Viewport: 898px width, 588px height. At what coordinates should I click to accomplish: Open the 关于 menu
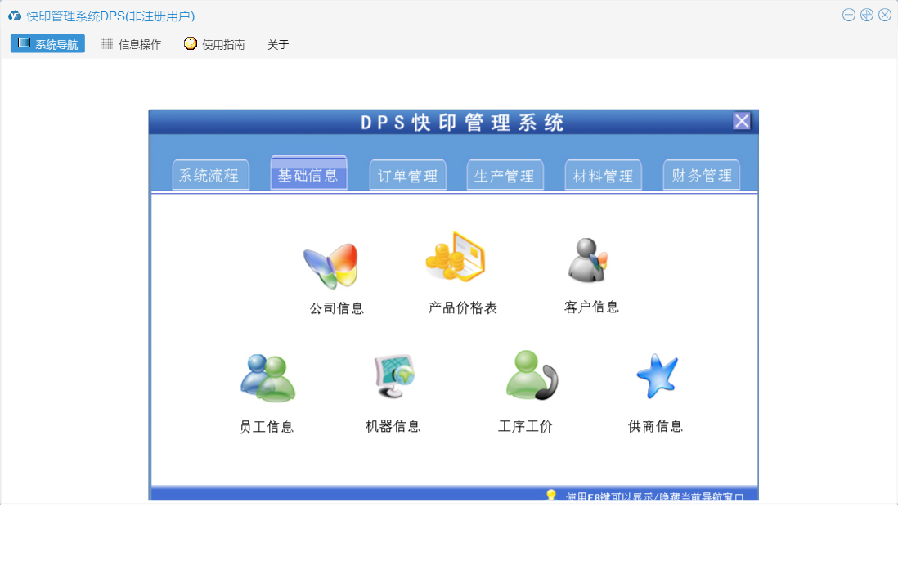pyautogui.click(x=278, y=45)
